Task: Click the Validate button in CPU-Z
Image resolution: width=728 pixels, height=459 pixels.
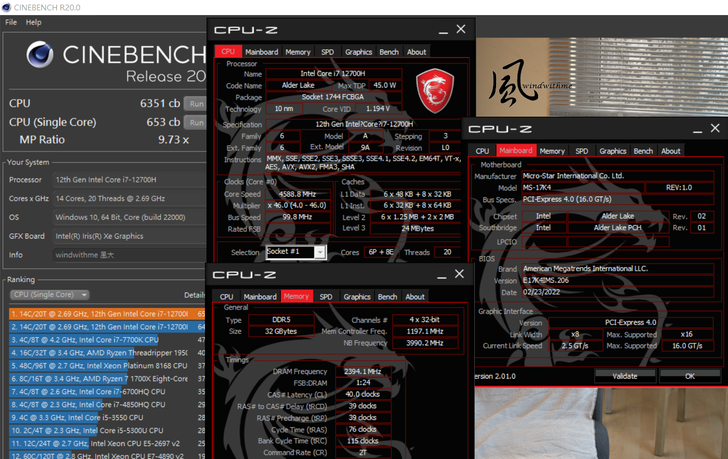Action: [x=625, y=376]
